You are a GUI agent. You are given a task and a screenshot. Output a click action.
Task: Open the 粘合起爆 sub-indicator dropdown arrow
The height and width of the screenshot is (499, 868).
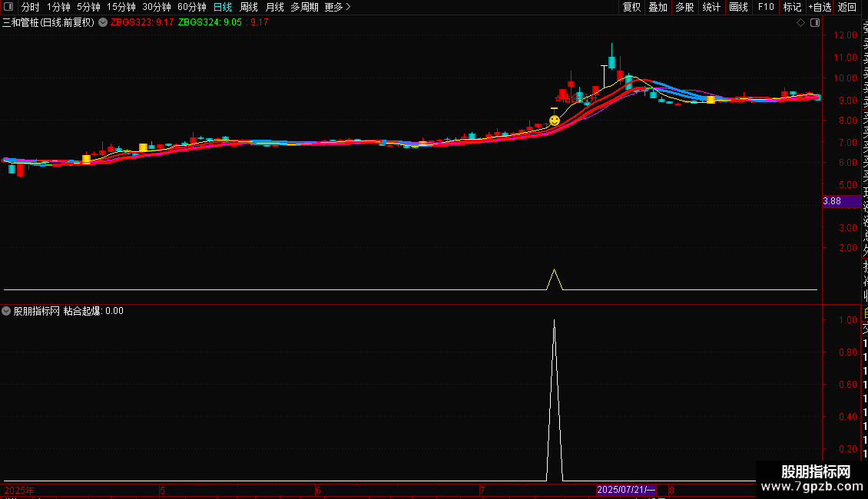tap(6, 311)
